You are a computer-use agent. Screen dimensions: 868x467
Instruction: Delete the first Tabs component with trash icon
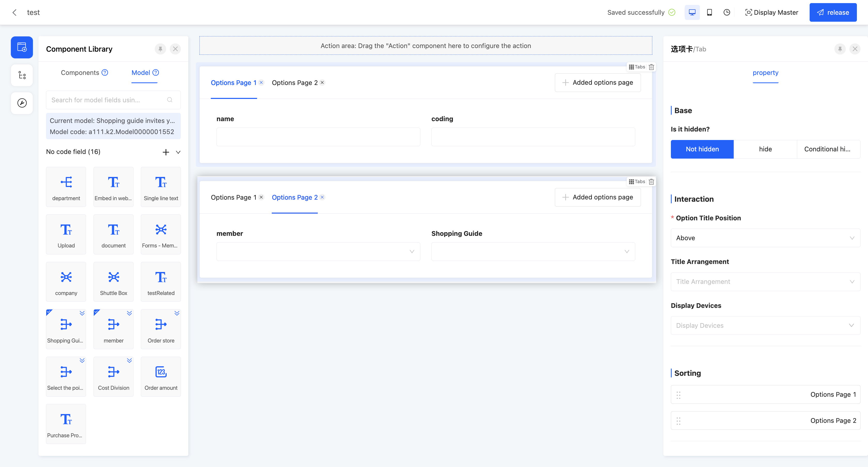tap(651, 67)
